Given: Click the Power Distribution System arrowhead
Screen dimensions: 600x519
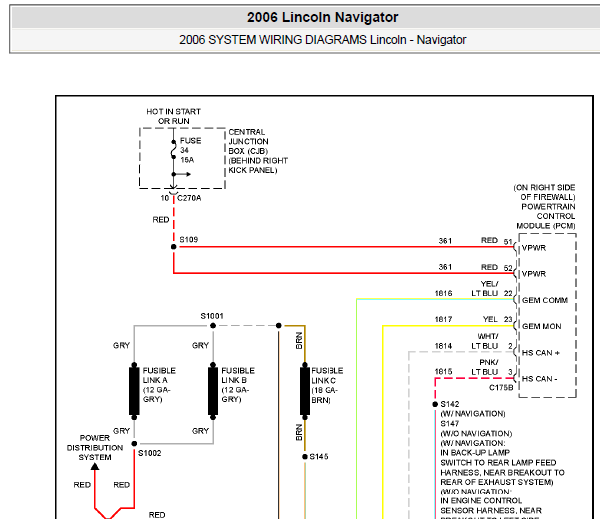Looking at the screenshot, I should click(95, 466).
